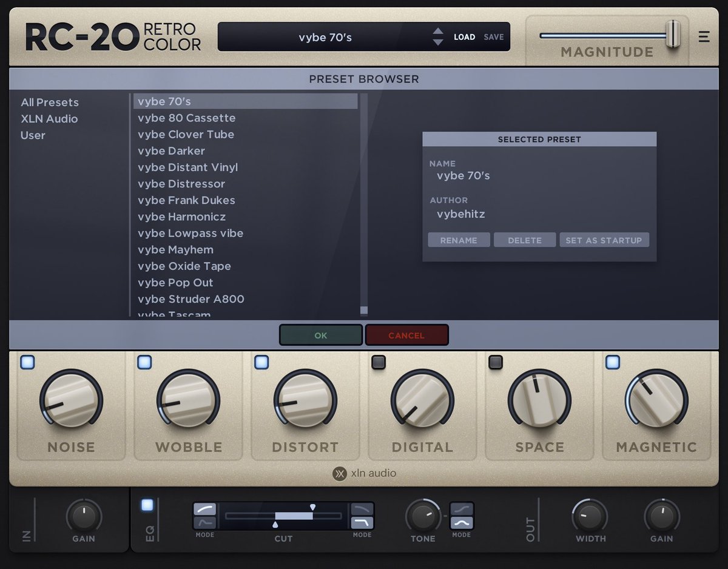Click the TONE knob
The width and height of the screenshot is (728, 569).
(423, 516)
